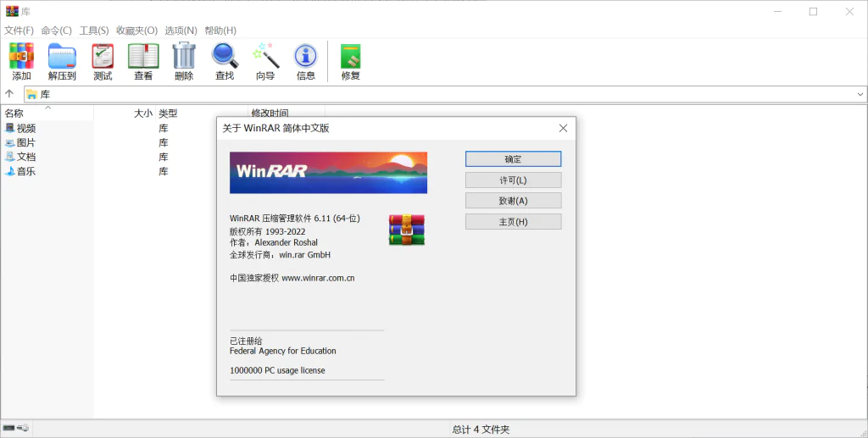Click the WinRAR icon in the title bar
Viewport: 868px width, 438px height.
(x=12, y=11)
